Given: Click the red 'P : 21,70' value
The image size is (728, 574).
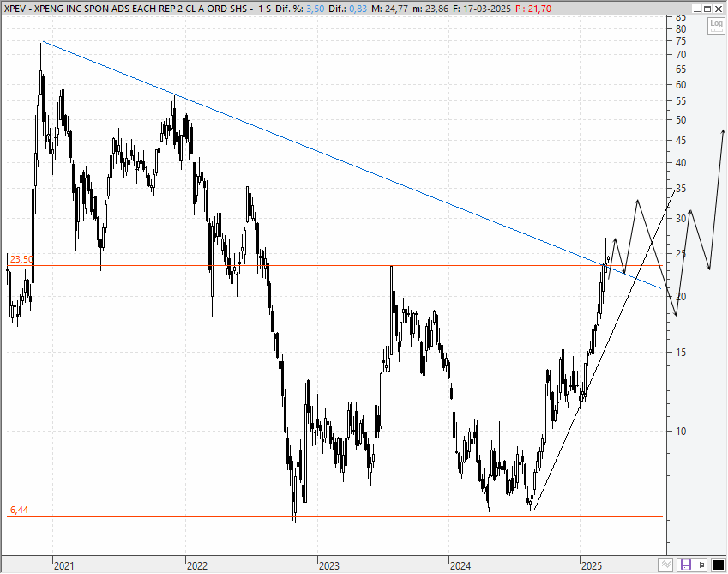Looking at the screenshot, I should click(533, 9).
